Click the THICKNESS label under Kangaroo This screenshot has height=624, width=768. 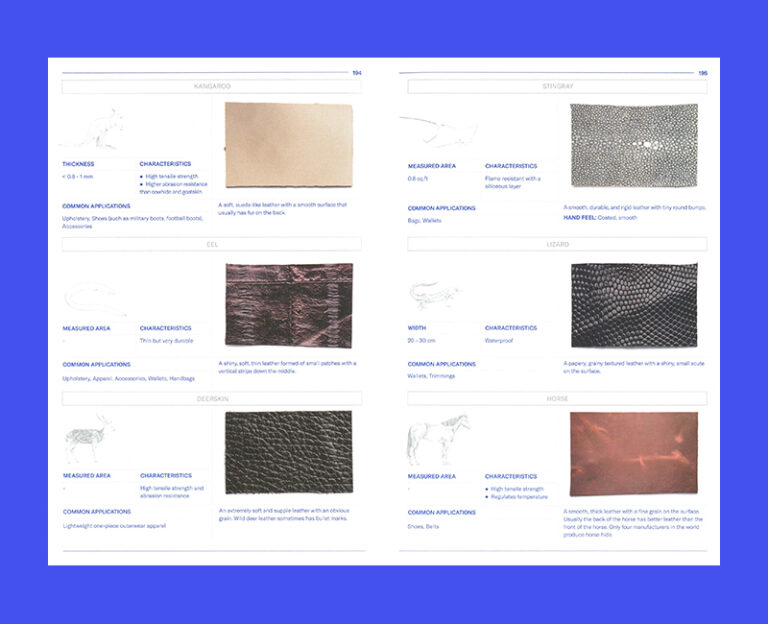(78, 164)
